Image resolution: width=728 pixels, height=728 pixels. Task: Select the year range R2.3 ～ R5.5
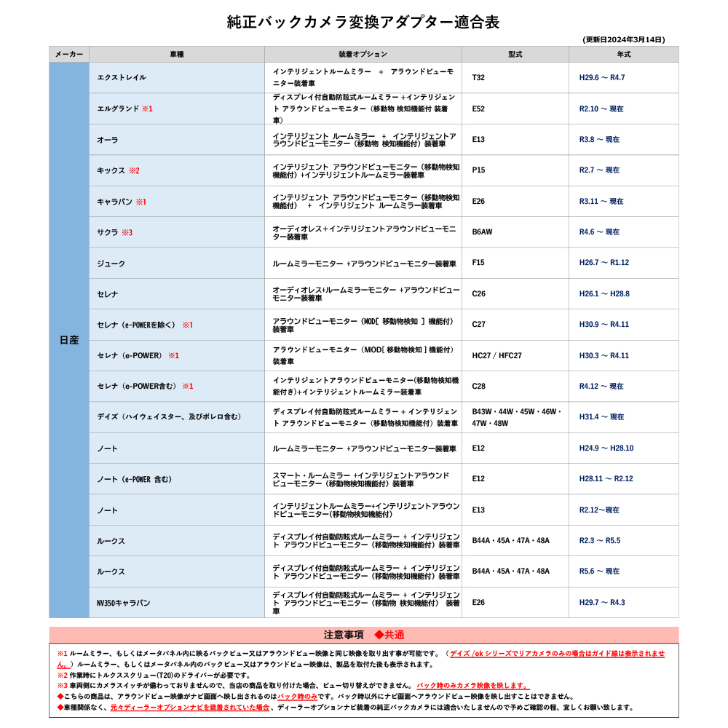[x=599, y=540]
